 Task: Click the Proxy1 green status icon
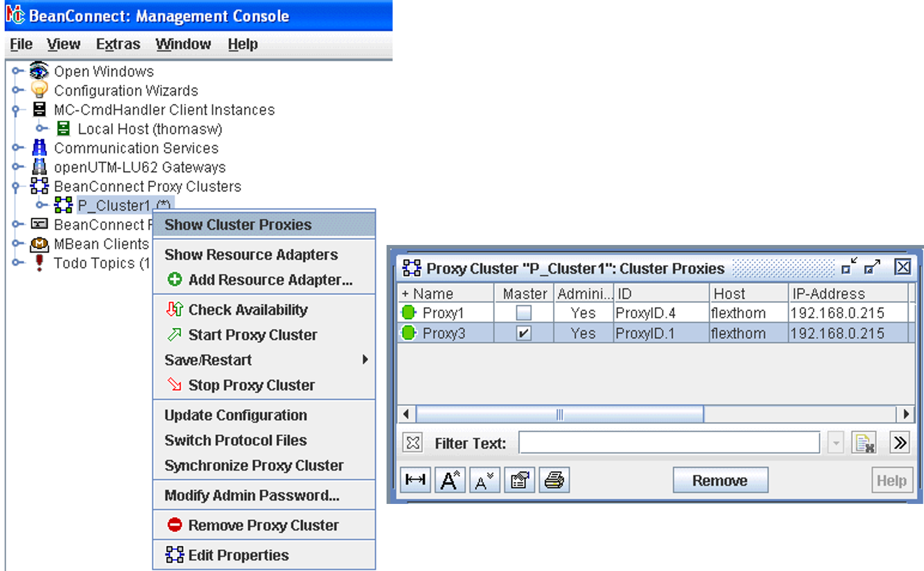pos(408,313)
